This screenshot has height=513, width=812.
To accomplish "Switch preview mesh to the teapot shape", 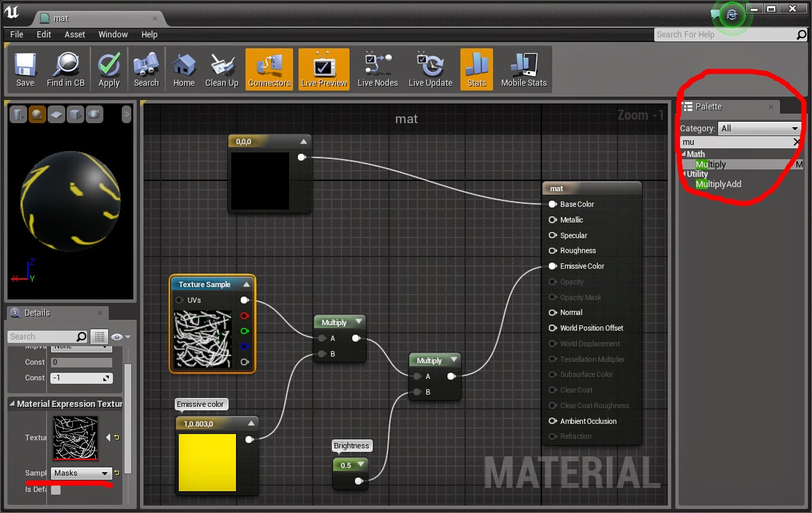I will coord(94,114).
